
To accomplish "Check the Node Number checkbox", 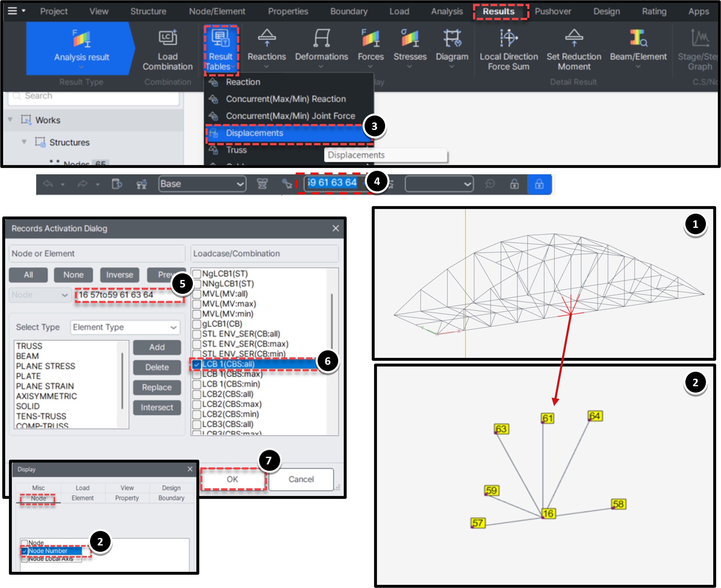I will pos(24,551).
